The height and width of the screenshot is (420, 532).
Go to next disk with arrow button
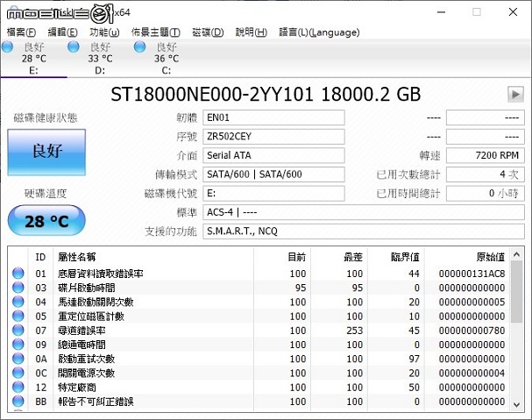515,94
